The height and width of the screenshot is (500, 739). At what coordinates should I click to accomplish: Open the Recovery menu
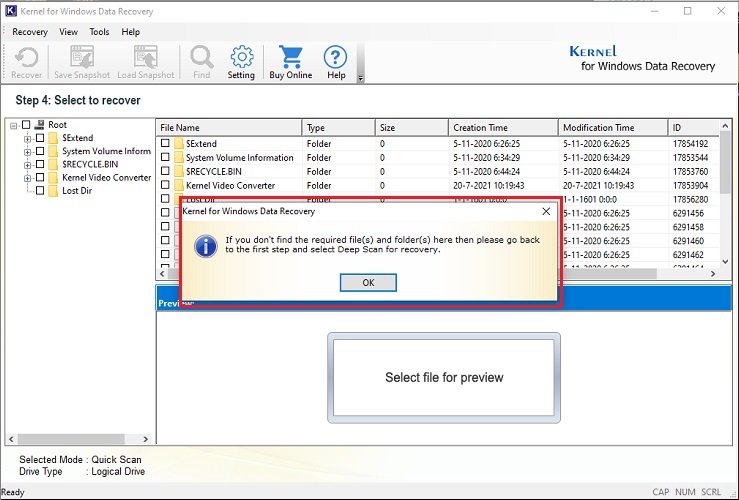(30, 32)
